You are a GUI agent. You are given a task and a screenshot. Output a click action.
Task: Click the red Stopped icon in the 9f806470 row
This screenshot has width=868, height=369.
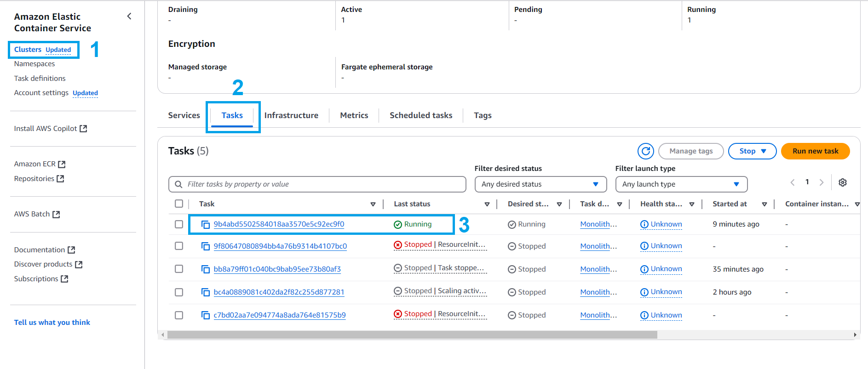click(398, 245)
